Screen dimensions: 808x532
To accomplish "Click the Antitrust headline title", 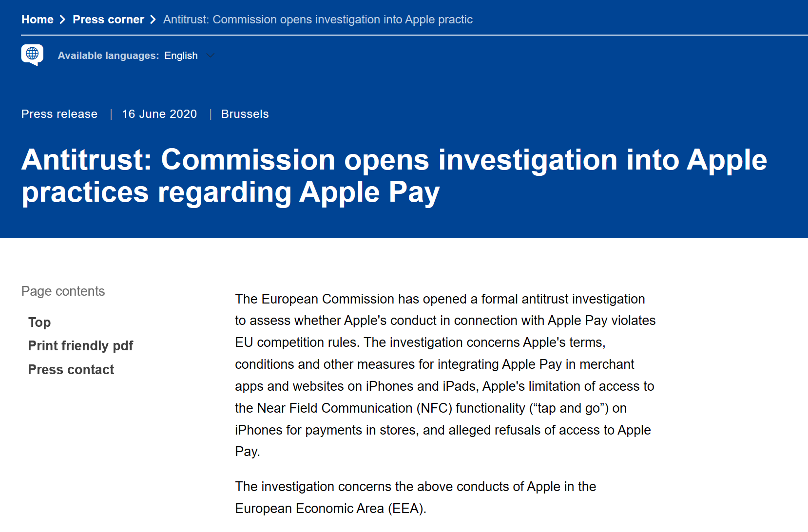I will click(394, 176).
